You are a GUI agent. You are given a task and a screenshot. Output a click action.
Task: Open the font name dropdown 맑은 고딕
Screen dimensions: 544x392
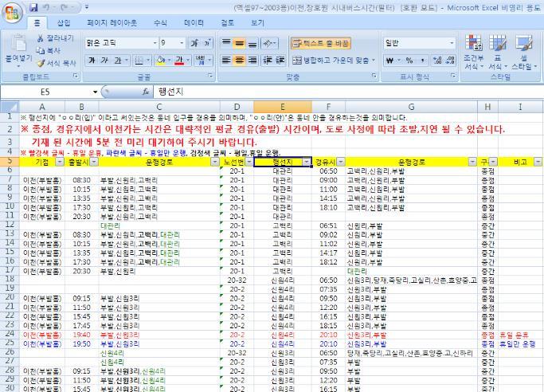[x=155, y=43]
